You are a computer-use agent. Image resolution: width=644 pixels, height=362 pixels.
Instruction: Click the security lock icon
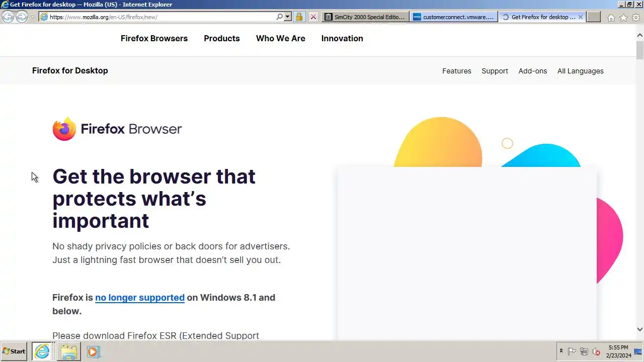[299, 17]
